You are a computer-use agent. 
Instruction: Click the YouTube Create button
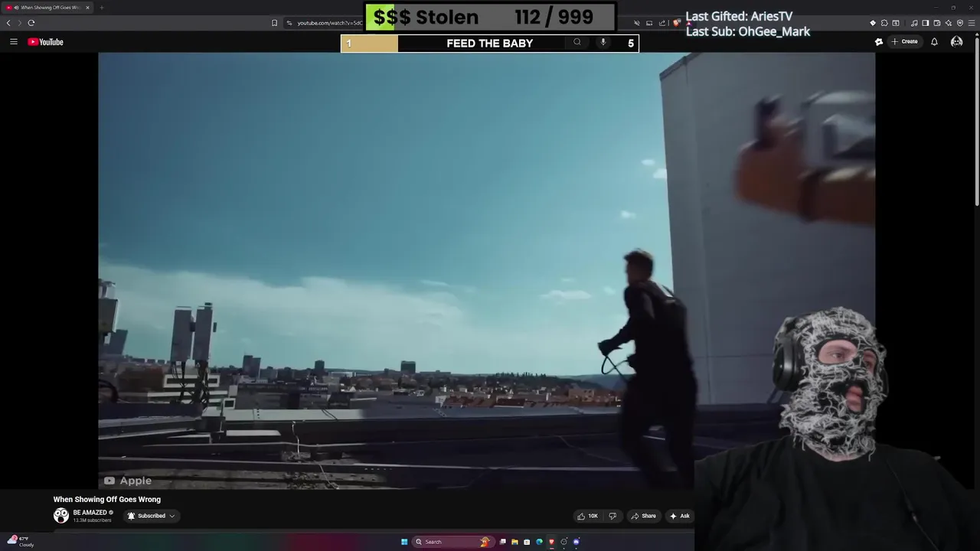tap(904, 42)
